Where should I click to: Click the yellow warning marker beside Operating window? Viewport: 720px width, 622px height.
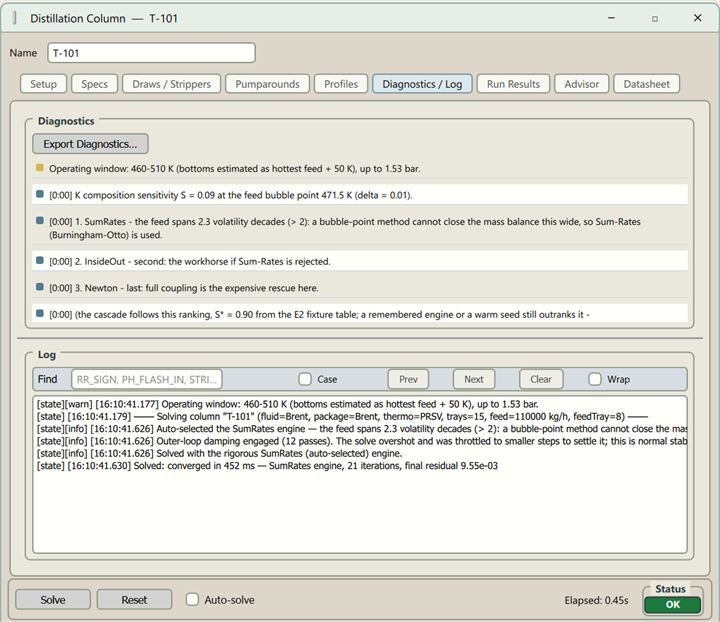click(39, 168)
